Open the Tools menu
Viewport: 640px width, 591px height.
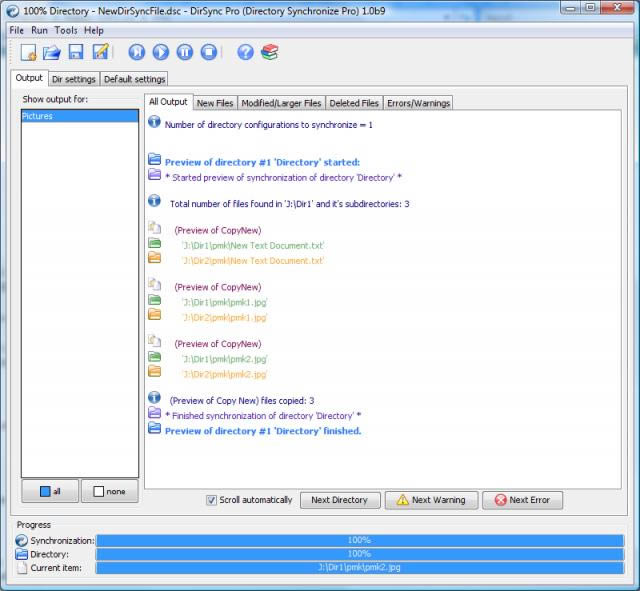[x=66, y=31]
